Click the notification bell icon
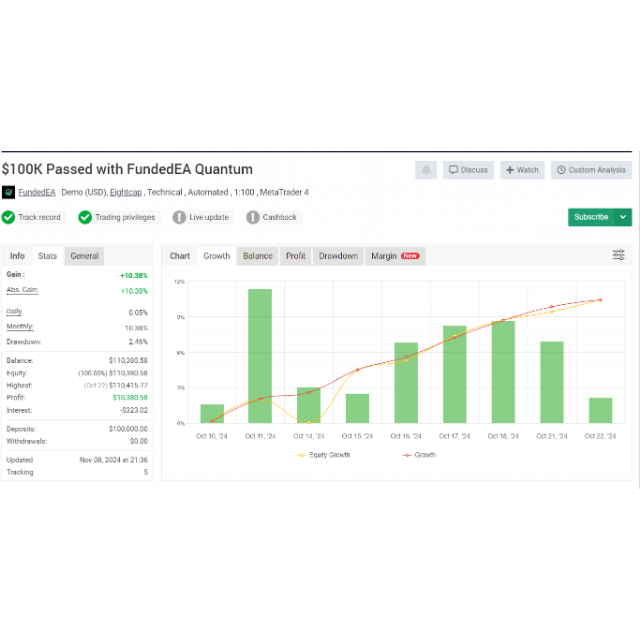 coord(426,170)
